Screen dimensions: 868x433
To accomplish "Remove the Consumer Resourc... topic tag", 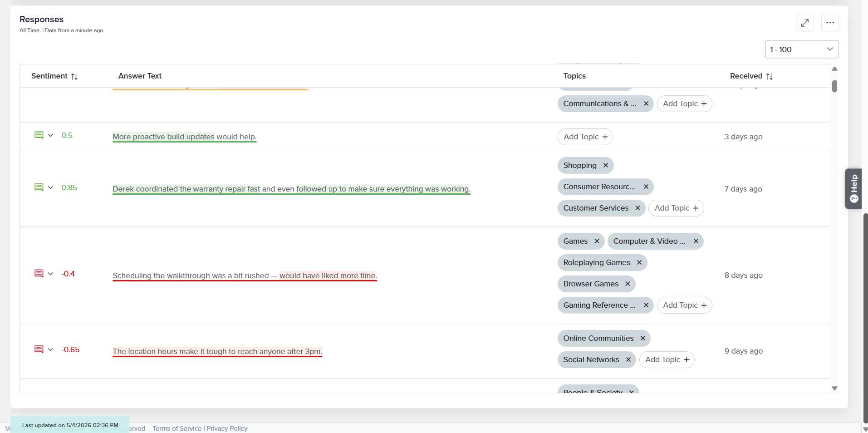I will coord(646,187).
